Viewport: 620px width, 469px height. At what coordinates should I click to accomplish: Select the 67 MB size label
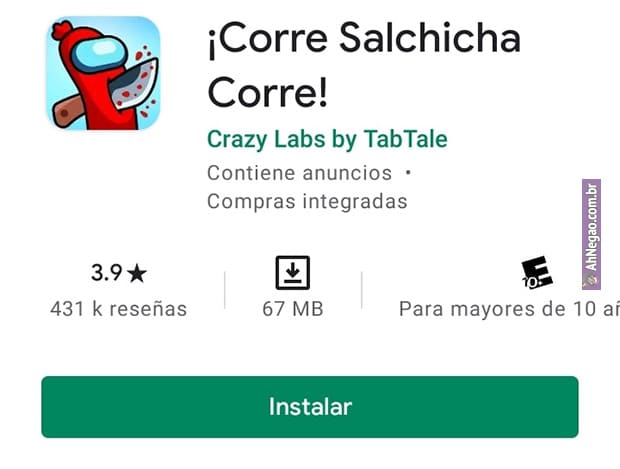[293, 309]
